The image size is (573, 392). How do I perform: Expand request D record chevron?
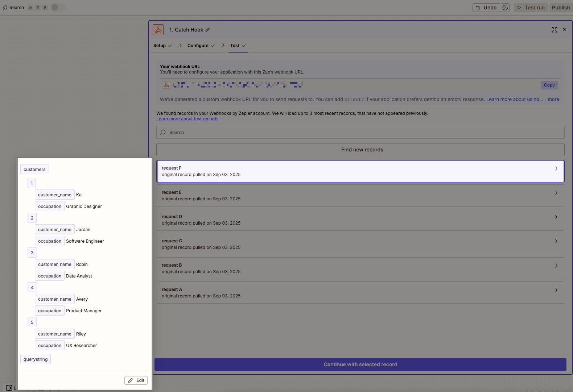(x=556, y=217)
